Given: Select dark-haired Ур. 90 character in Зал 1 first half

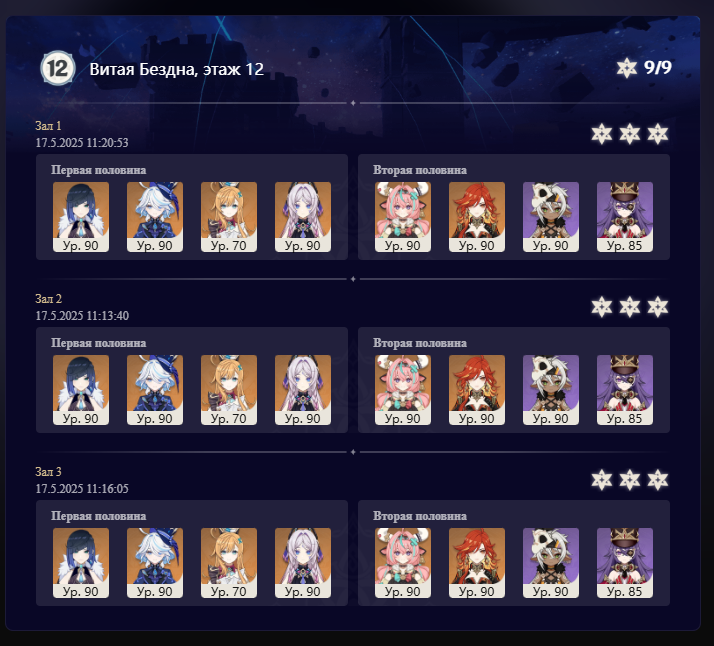Looking at the screenshot, I should 81,217.
